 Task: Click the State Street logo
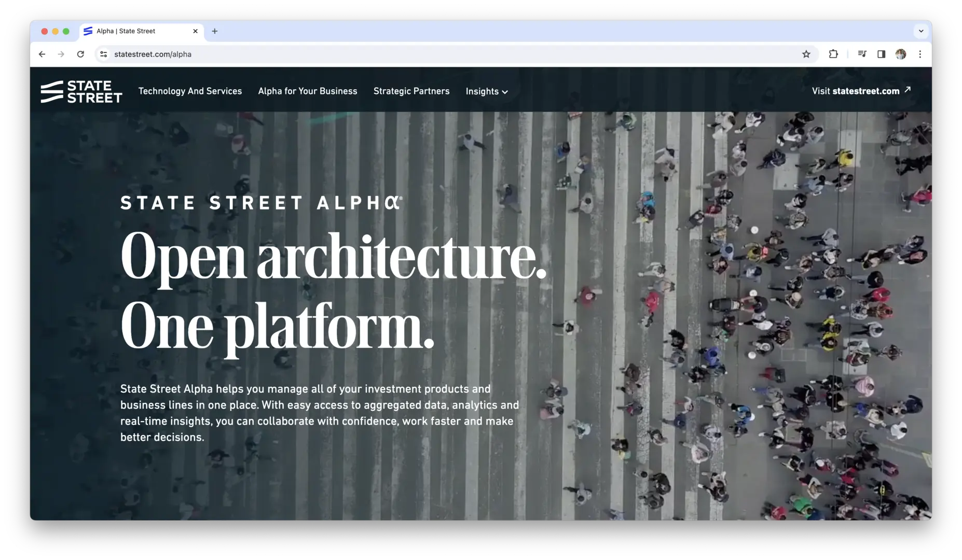pyautogui.click(x=81, y=91)
